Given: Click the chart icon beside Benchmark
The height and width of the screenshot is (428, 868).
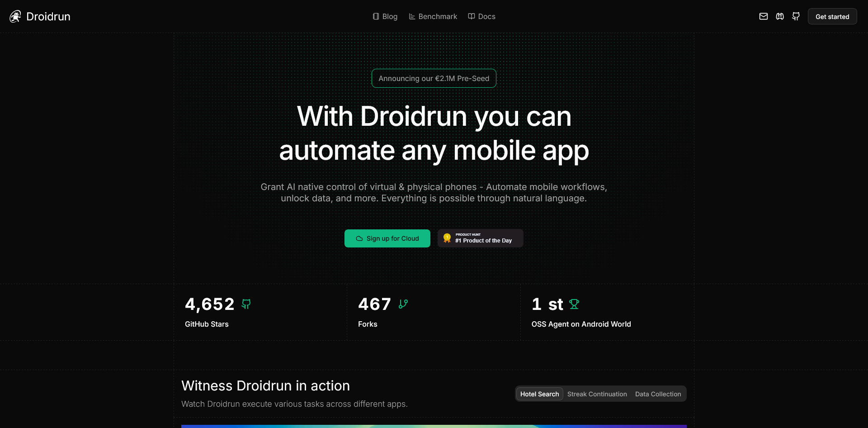Looking at the screenshot, I should pyautogui.click(x=411, y=16).
